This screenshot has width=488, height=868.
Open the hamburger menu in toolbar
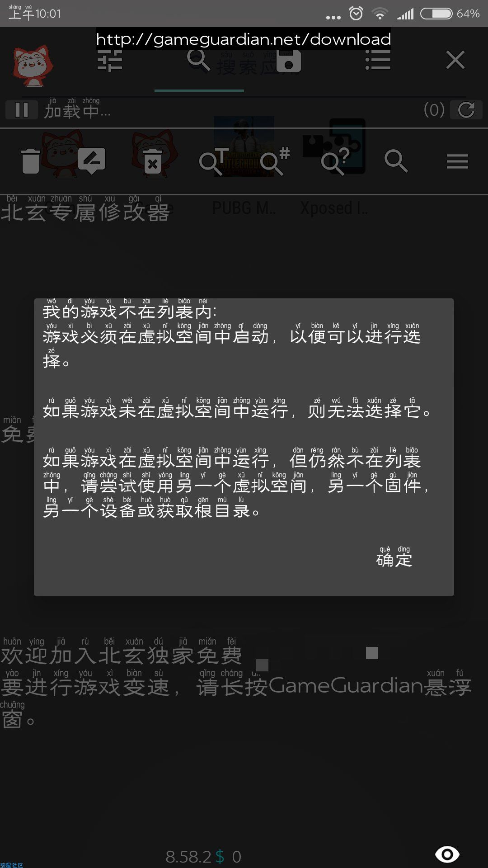click(x=457, y=161)
